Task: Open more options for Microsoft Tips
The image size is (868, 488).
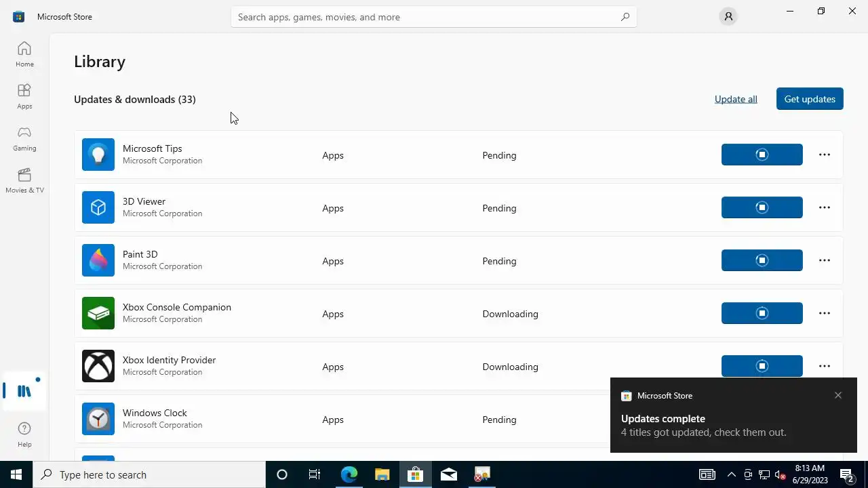Action: point(825,155)
